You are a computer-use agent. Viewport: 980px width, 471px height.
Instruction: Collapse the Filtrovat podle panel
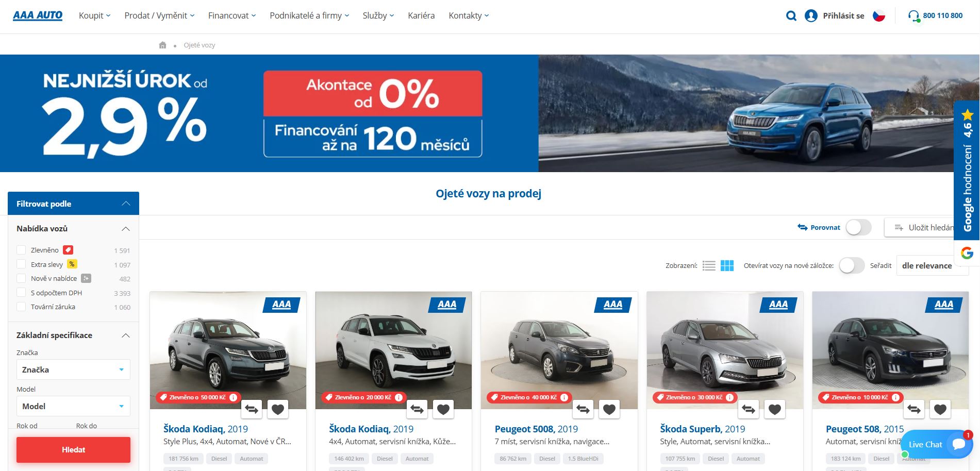(x=73, y=204)
